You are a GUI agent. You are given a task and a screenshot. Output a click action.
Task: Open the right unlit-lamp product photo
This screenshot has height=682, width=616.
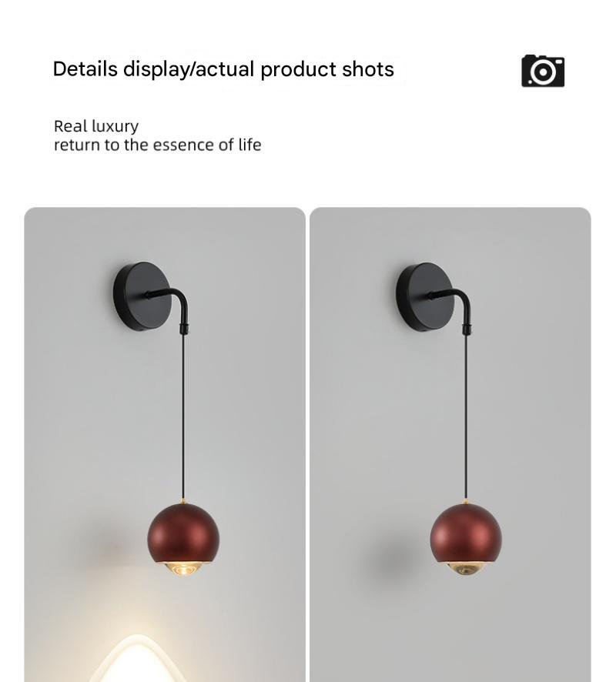click(450, 444)
